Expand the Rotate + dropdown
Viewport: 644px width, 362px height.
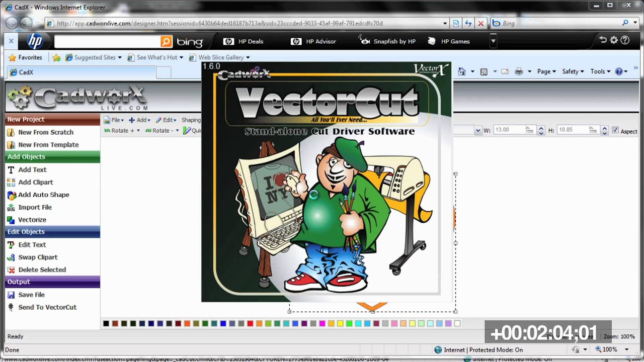(138, 131)
